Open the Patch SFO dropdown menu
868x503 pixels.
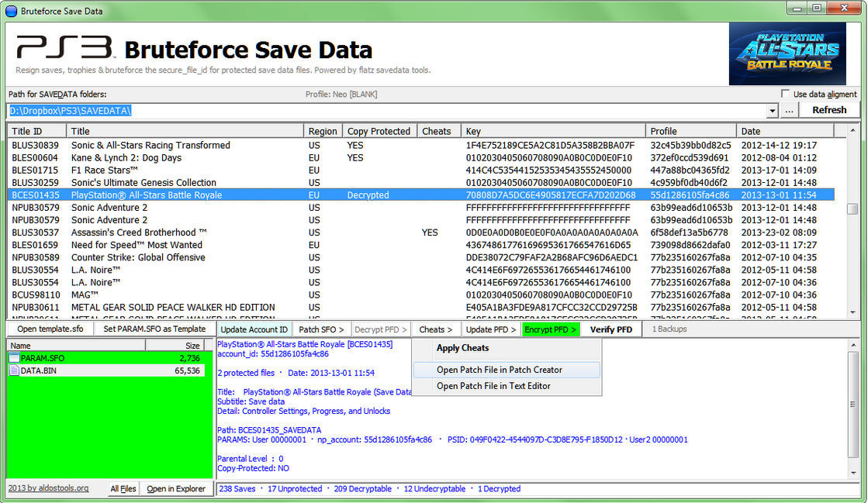(x=321, y=329)
